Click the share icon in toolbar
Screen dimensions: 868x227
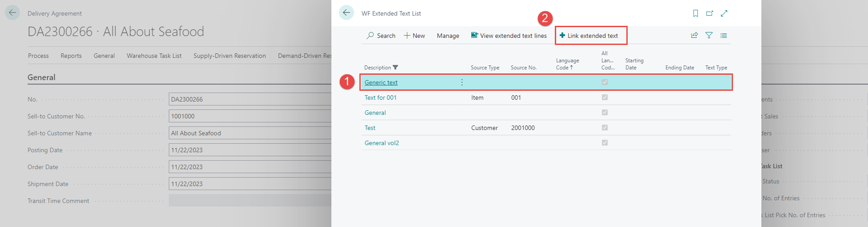point(694,36)
